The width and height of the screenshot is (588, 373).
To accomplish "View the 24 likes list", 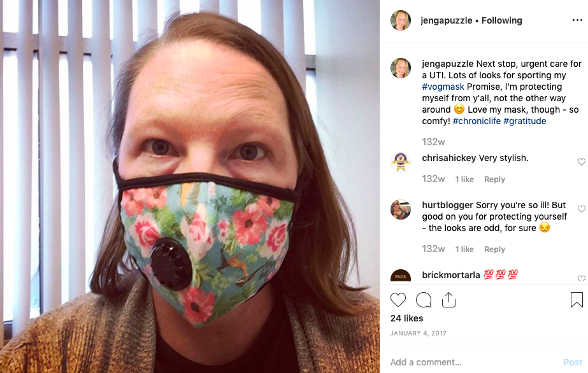I will pyautogui.click(x=406, y=318).
